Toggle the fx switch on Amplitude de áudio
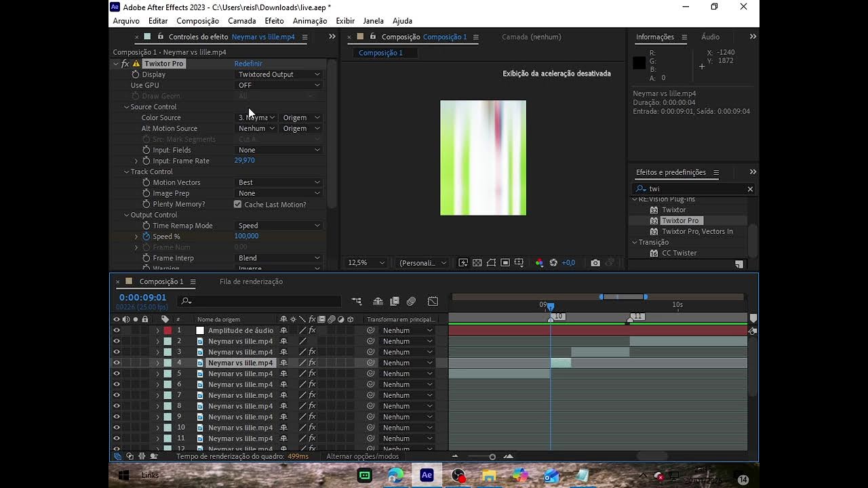 pyautogui.click(x=312, y=331)
